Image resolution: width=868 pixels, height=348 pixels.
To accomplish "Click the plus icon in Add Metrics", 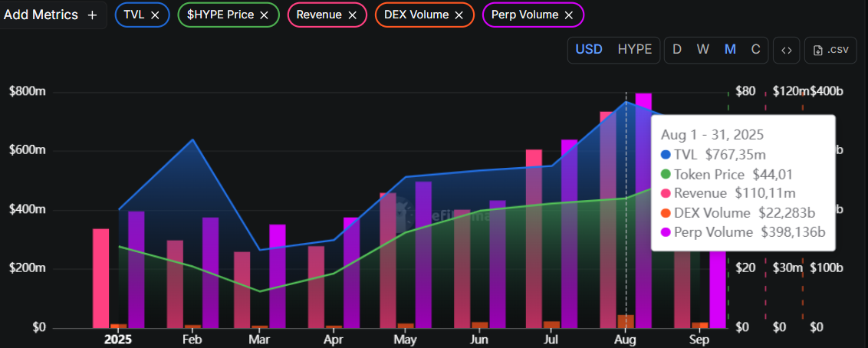I will tap(92, 15).
